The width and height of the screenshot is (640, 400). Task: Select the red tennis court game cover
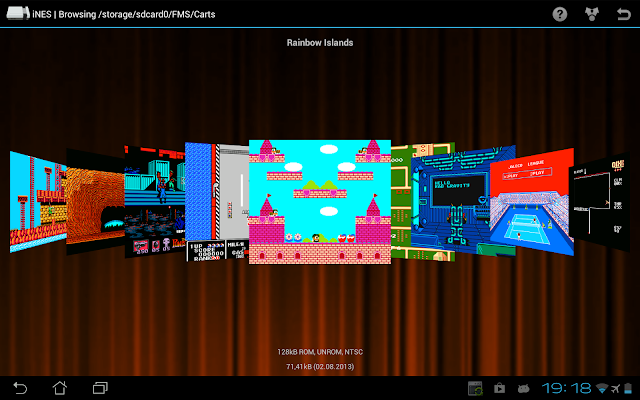(532, 202)
